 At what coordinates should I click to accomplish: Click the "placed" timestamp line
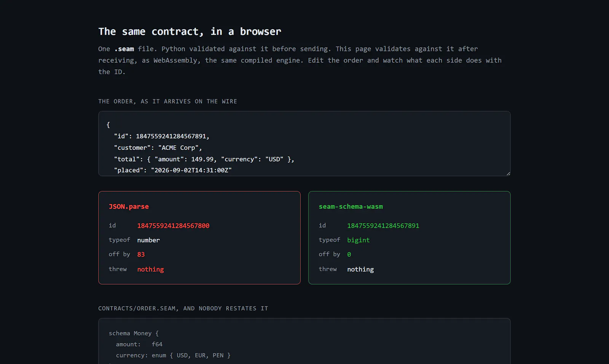click(x=173, y=170)
